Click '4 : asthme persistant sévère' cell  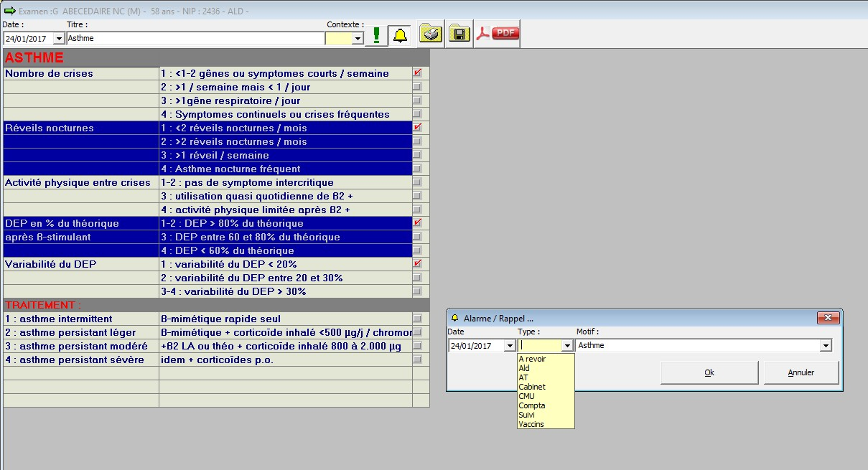(81, 359)
